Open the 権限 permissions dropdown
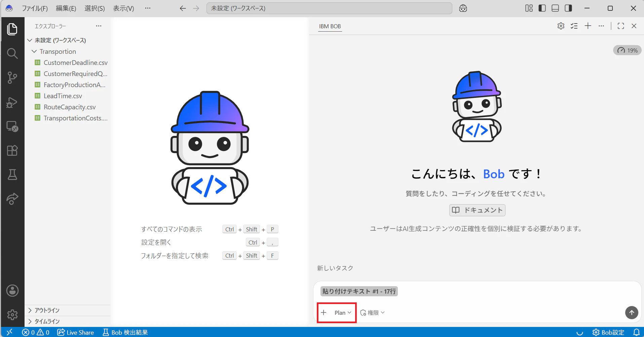The image size is (644, 337). pos(372,312)
